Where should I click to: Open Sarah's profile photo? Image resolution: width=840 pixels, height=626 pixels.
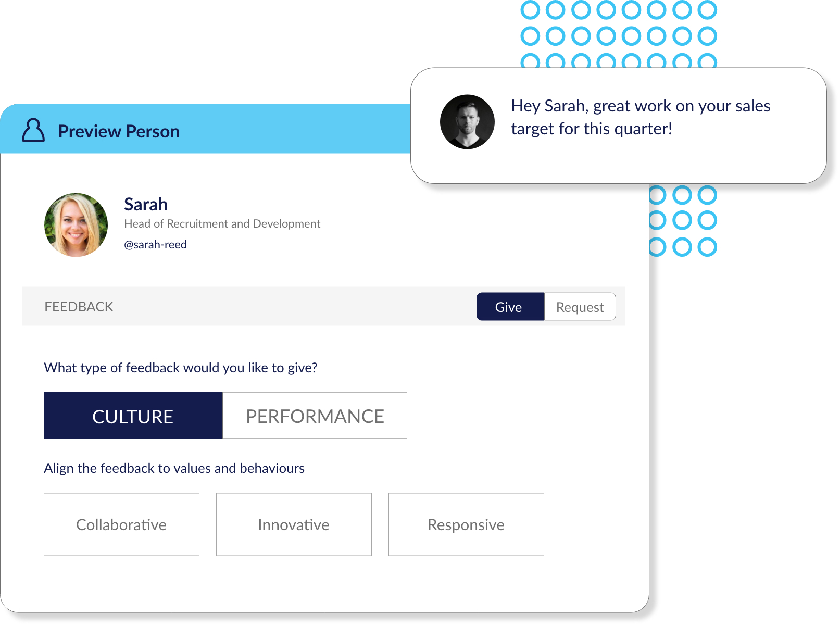76,225
